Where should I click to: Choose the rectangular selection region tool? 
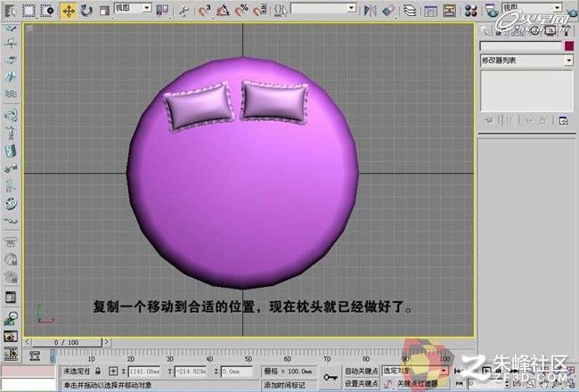coord(29,10)
